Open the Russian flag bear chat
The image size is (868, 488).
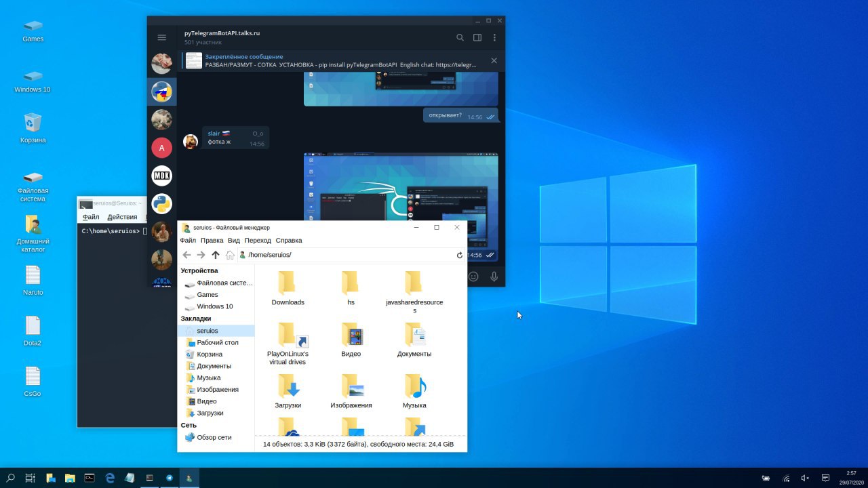pyautogui.click(x=161, y=91)
